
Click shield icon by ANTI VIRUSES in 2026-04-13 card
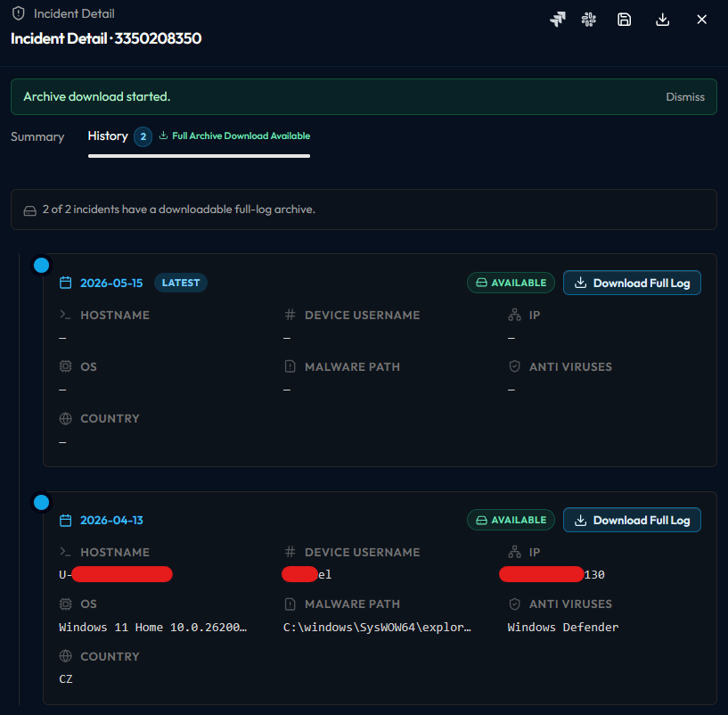coord(514,604)
